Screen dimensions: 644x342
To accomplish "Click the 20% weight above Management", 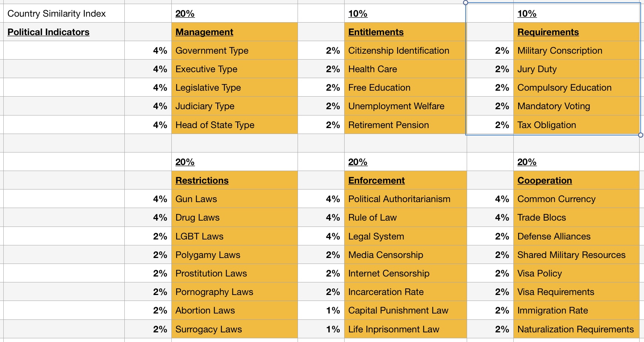I will point(185,13).
